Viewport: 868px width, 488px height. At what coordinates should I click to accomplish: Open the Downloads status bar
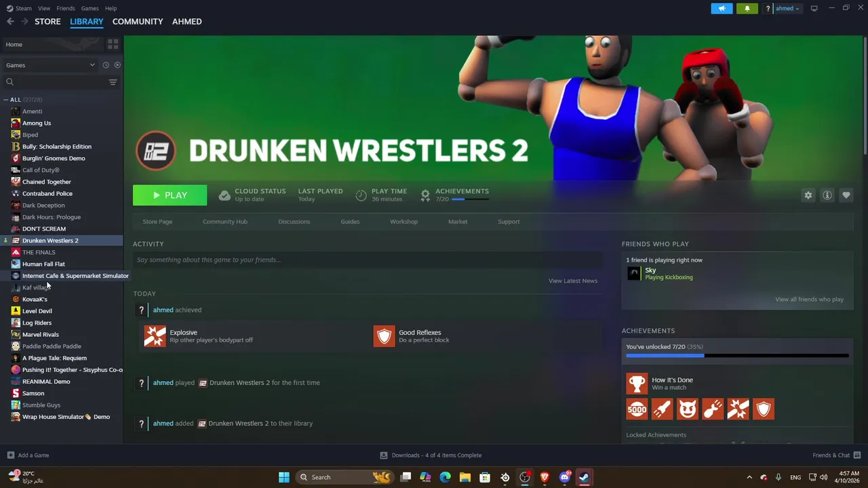point(431,455)
